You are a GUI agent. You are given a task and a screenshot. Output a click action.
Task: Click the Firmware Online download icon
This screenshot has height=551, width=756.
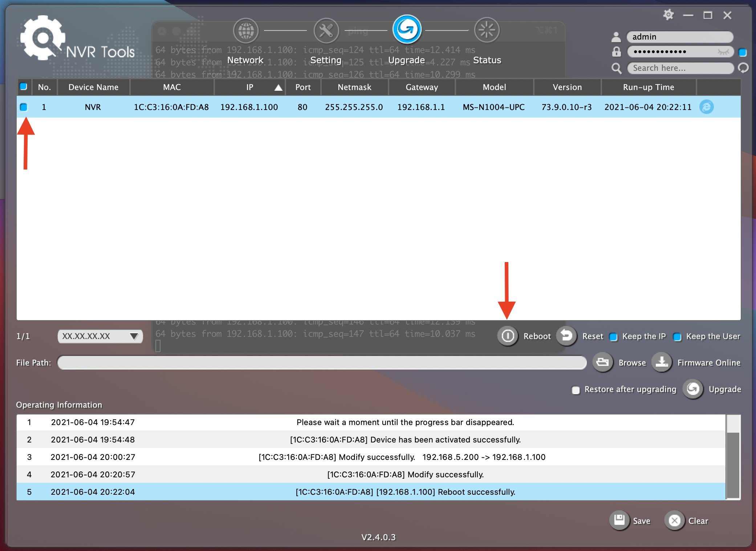click(662, 362)
